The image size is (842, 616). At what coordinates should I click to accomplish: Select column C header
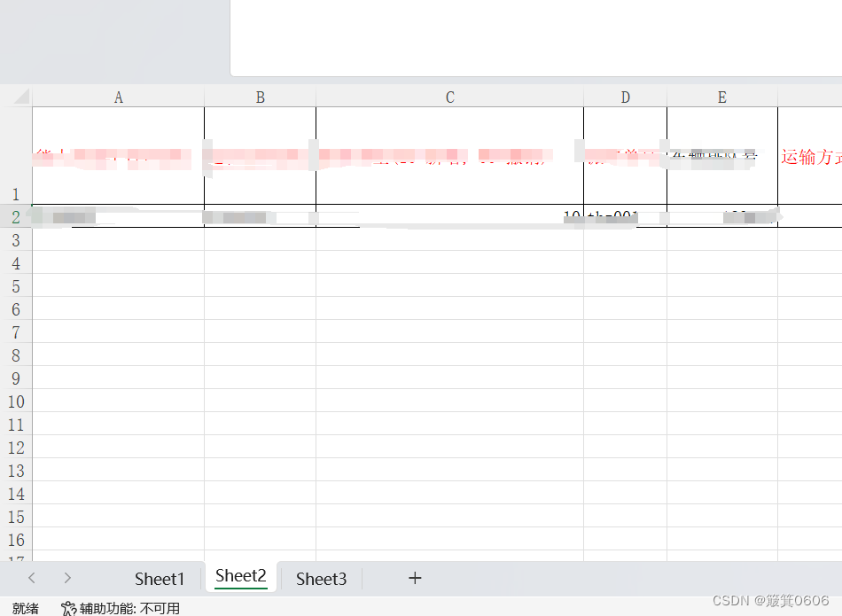[450, 97]
